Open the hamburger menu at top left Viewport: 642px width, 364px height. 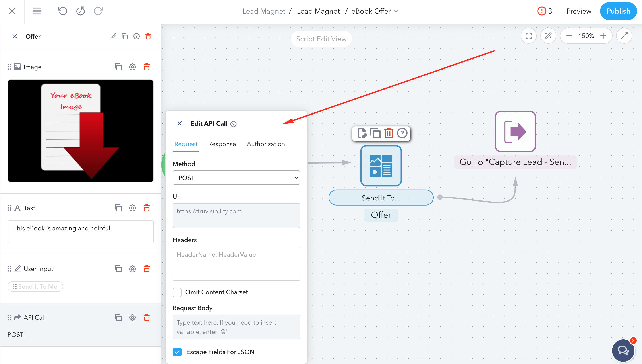point(38,11)
